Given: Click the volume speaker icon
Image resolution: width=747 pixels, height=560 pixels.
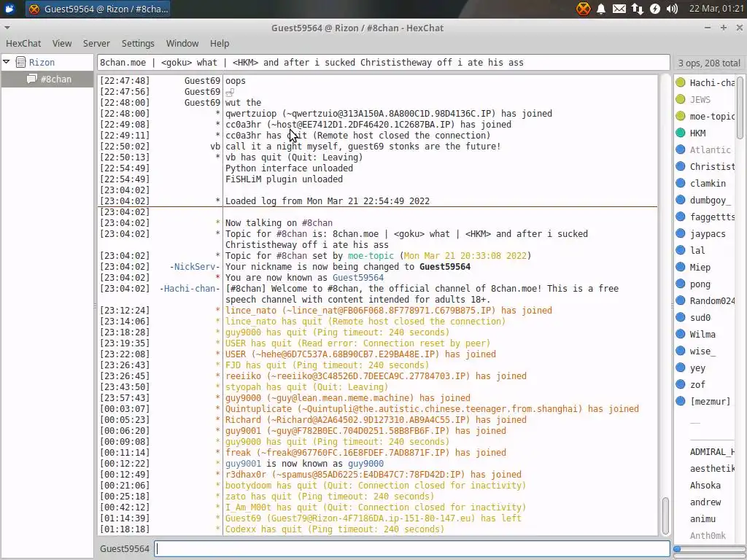Looking at the screenshot, I should [672, 9].
